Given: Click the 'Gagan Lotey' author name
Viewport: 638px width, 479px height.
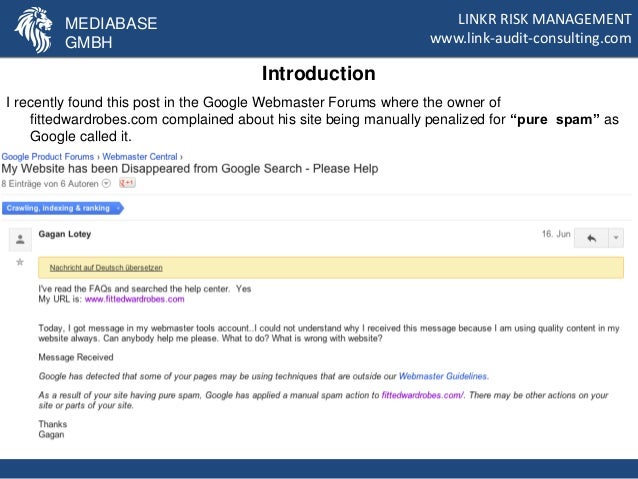Looking at the screenshot, I should tap(65, 234).
